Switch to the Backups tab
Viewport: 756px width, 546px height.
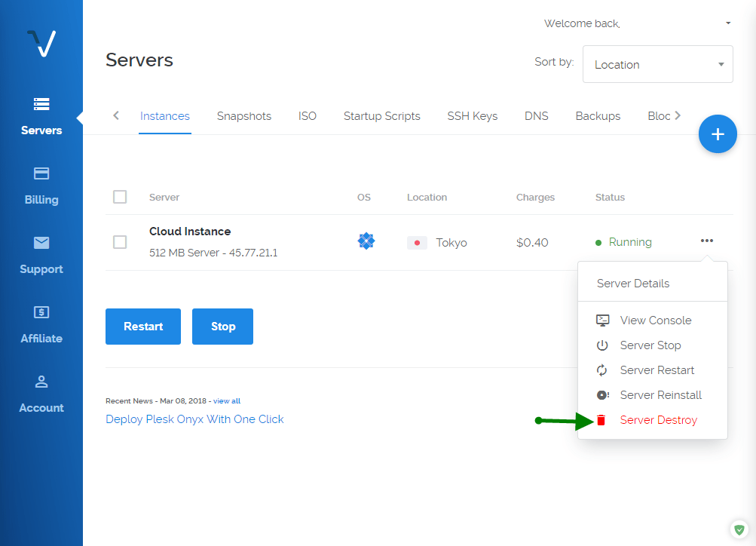(x=598, y=116)
